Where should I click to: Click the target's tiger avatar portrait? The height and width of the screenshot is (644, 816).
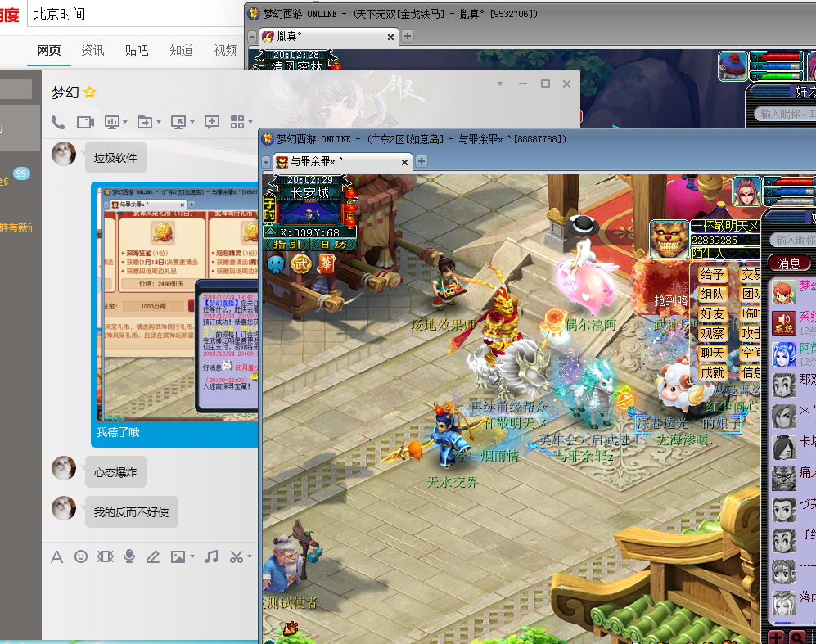click(x=669, y=240)
